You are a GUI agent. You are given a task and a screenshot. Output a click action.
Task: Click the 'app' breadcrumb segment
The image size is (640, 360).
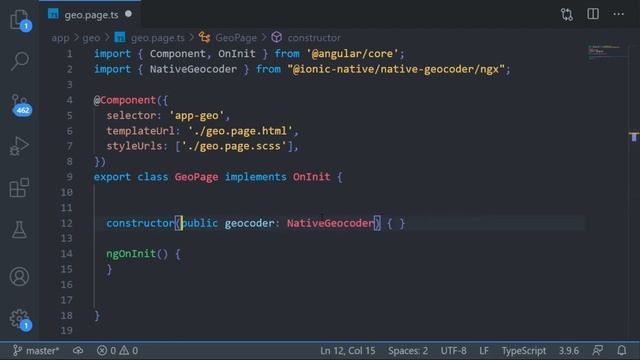click(x=60, y=38)
